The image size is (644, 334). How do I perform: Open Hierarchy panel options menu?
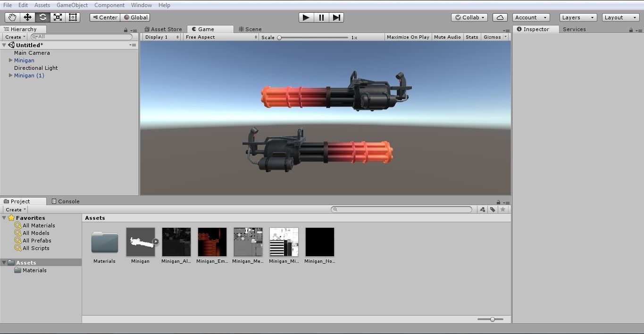(134, 30)
